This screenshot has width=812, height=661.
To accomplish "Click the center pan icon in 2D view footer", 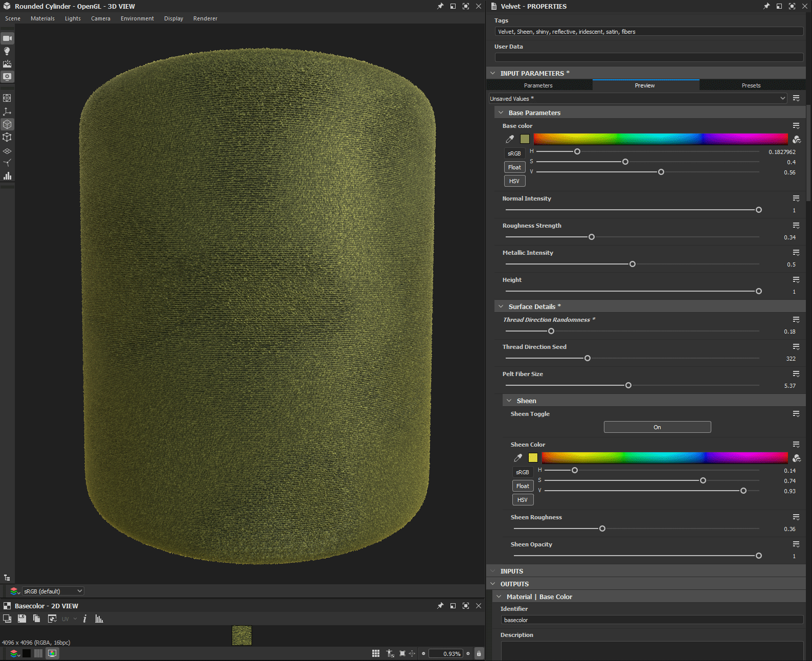I will click(x=412, y=653).
